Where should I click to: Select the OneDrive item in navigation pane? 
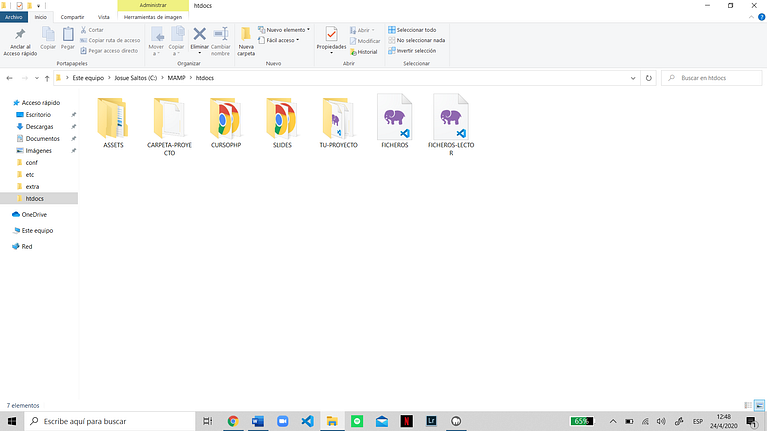[x=34, y=214]
